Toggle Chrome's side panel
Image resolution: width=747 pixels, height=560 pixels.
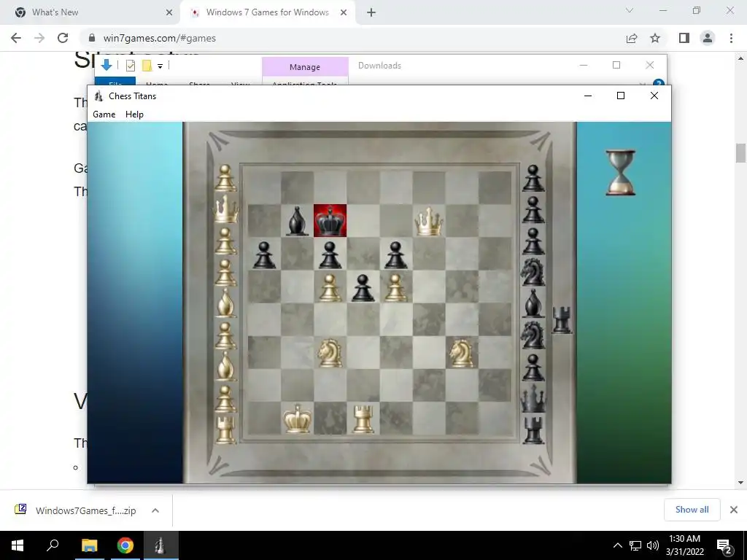[x=684, y=38]
